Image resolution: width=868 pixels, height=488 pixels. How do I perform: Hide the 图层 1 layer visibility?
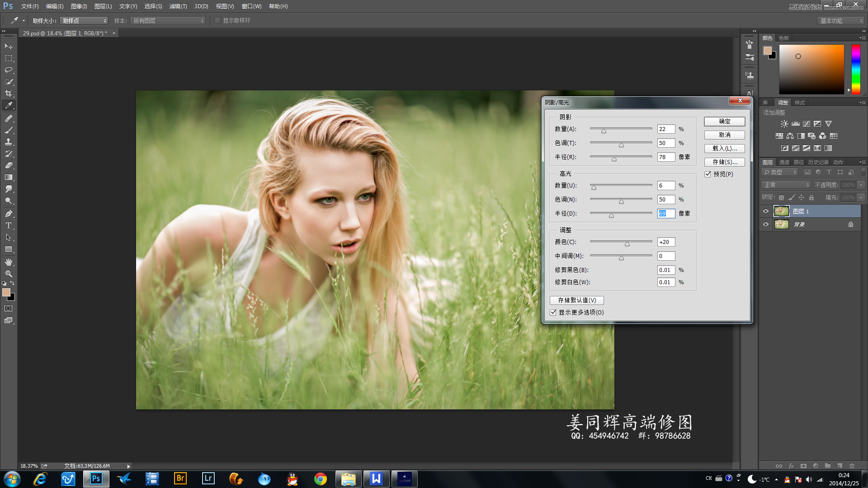pos(766,211)
